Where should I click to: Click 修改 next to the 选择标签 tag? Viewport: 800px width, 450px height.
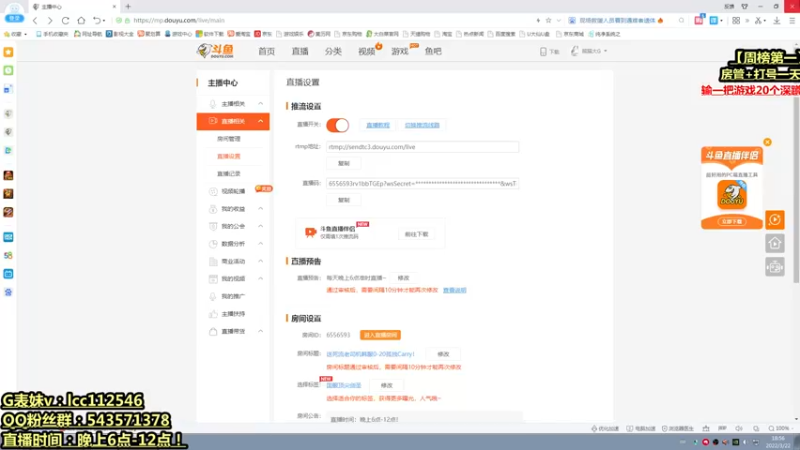(387, 385)
